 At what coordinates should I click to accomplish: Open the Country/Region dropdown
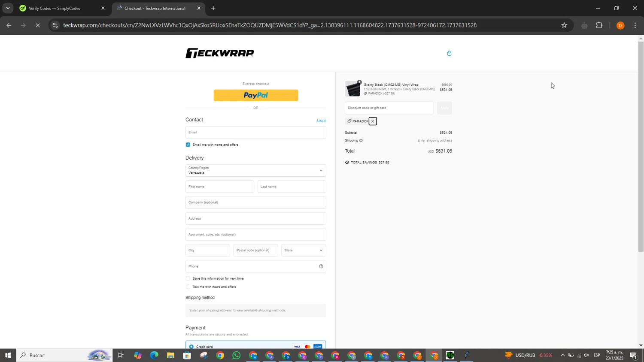256,171
